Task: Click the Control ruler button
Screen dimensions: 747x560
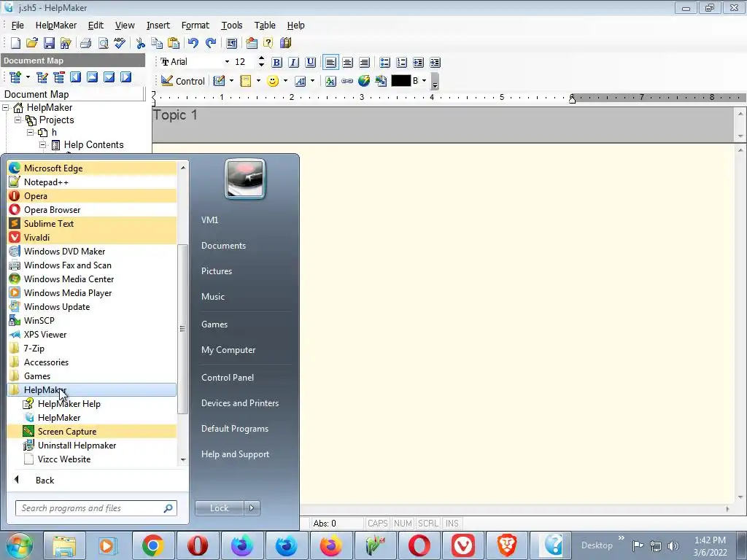Action: 183,81
